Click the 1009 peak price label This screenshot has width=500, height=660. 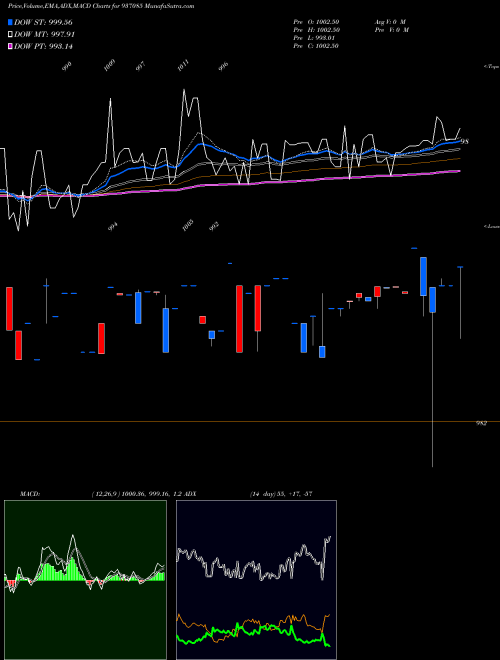(109, 66)
